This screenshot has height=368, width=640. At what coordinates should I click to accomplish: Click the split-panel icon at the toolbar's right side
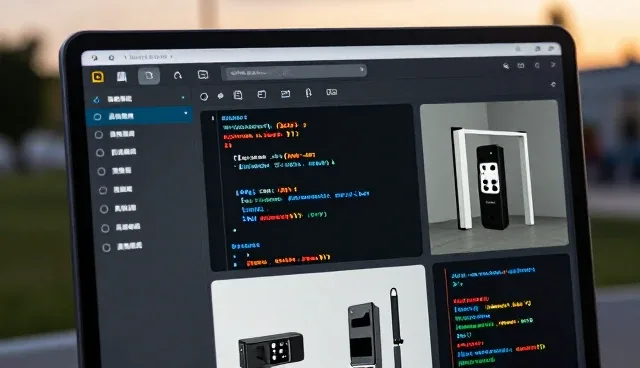coord(521,65)
